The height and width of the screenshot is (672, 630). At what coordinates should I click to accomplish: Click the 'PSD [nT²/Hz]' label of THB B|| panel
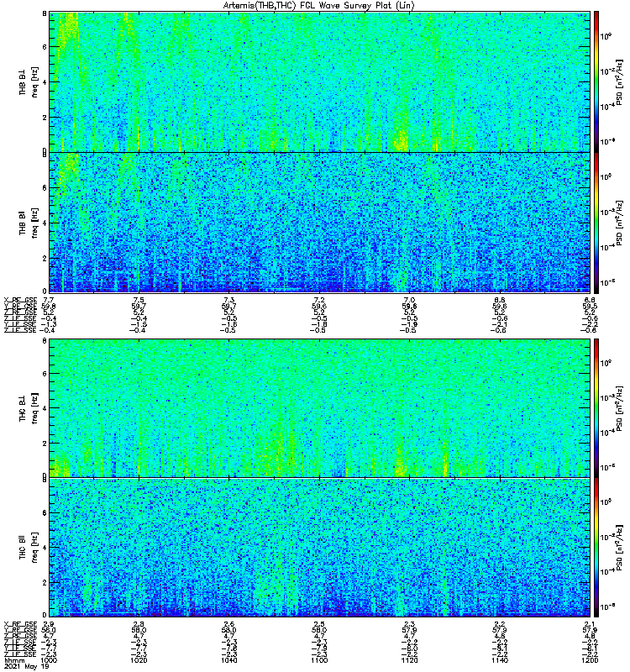619,223
